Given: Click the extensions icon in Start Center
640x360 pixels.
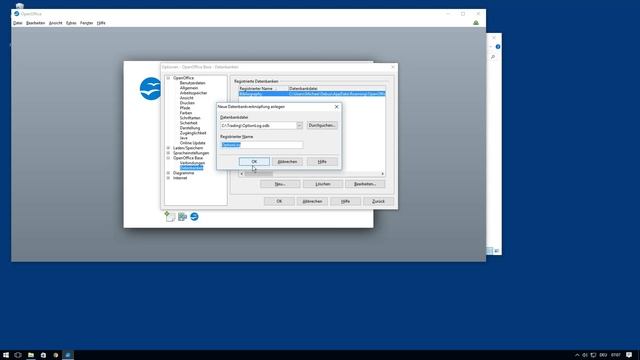Looking at the screenshot, I should click(182, 216).
